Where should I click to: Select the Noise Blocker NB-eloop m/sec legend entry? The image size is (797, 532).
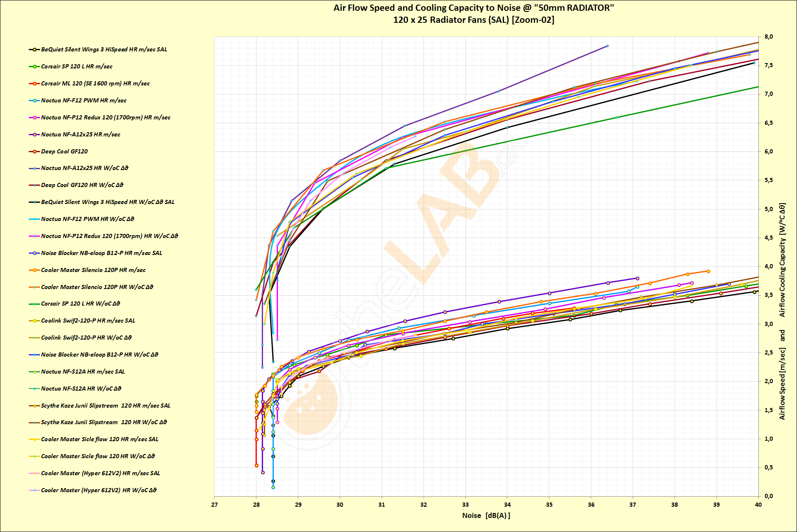click(101, 253)
